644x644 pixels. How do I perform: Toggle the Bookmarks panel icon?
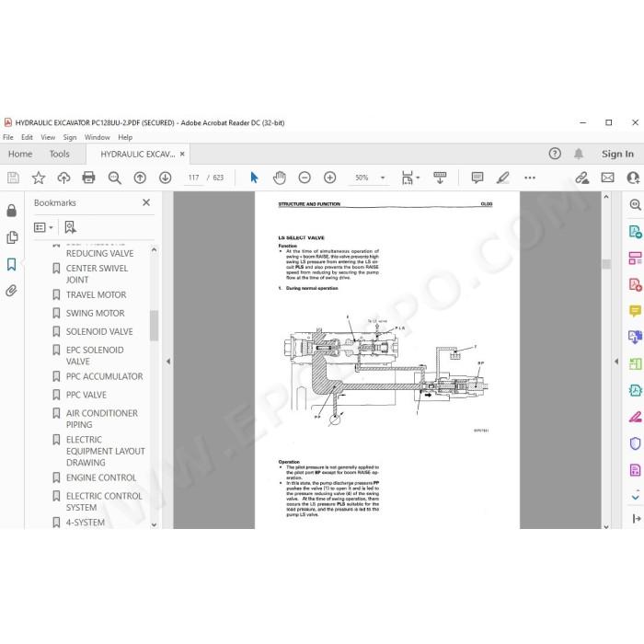pos(11,264)
